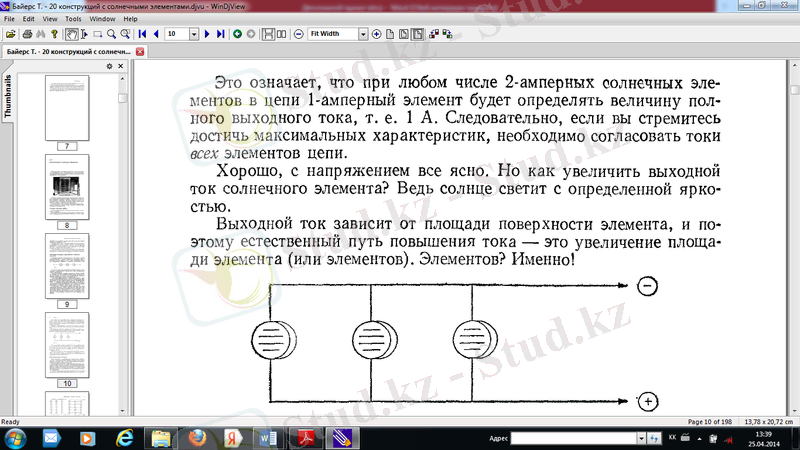Pin the Thumbnails panel using pin icon

point(109,66)
